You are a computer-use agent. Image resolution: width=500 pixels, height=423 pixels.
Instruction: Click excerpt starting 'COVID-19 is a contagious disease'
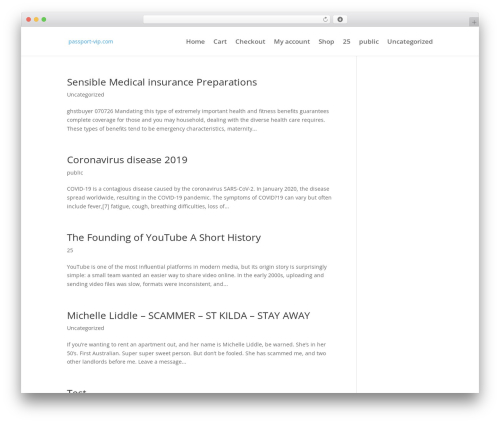(x=199, y=198)
